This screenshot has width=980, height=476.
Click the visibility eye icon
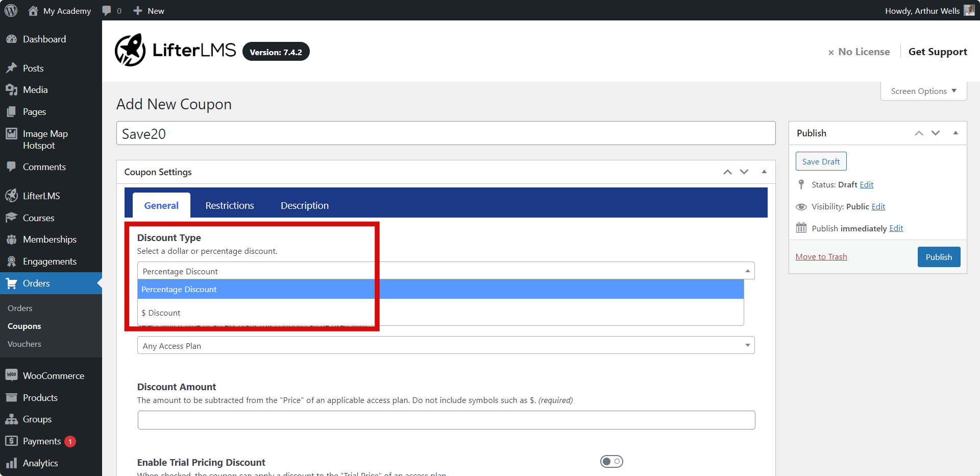tap(801, 207)
